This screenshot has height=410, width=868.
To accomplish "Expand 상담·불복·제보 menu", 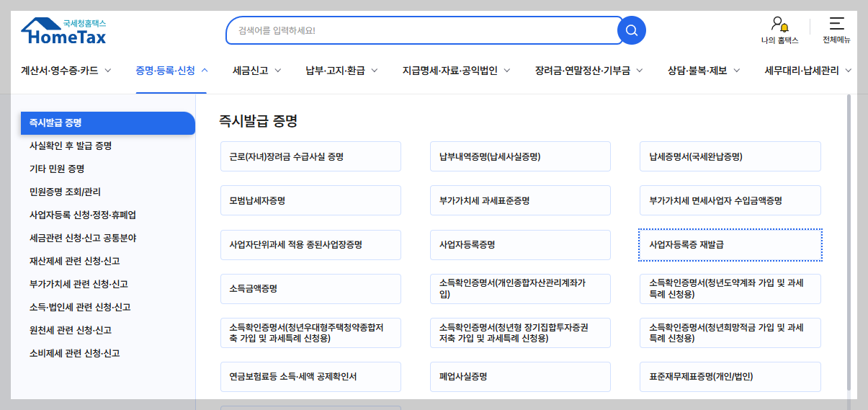I will coord(704,71).
